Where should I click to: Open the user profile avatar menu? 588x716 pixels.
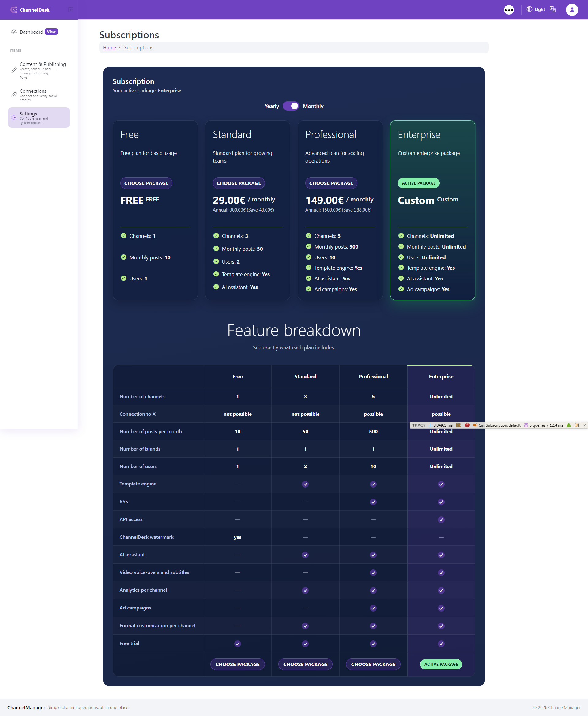click(x=572, y=10)
